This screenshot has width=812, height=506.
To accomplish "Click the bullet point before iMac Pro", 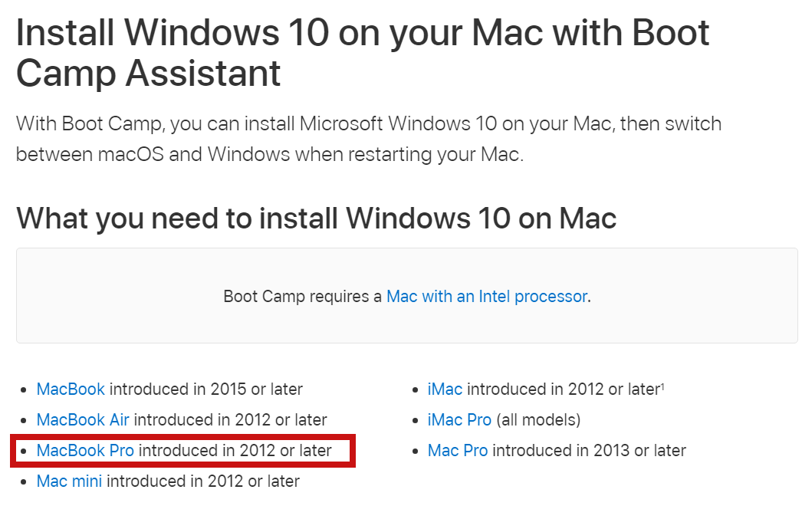I will click(414, 421).
